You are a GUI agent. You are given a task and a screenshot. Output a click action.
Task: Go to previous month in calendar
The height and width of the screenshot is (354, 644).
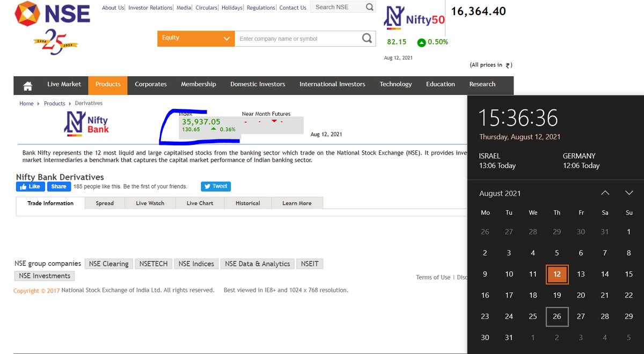tap(605, 193)
